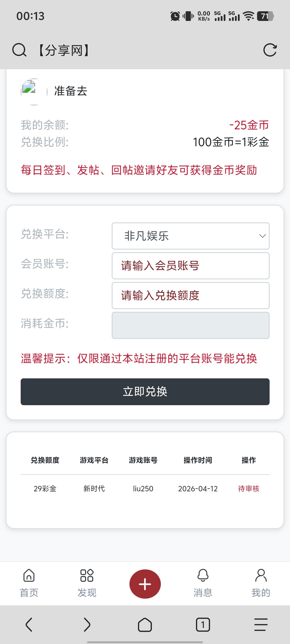Tap the red plus post button
290x644 pixels.
(x=145, y=584)
